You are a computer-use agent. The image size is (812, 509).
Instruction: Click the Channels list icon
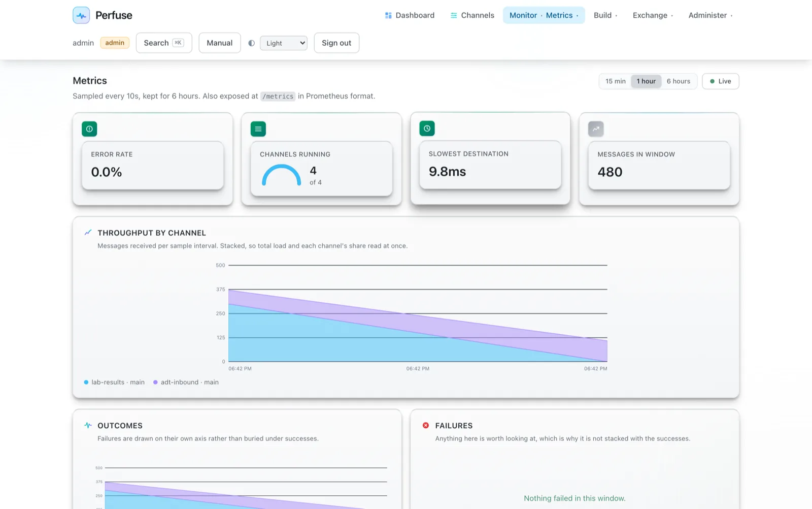point(454,15)
